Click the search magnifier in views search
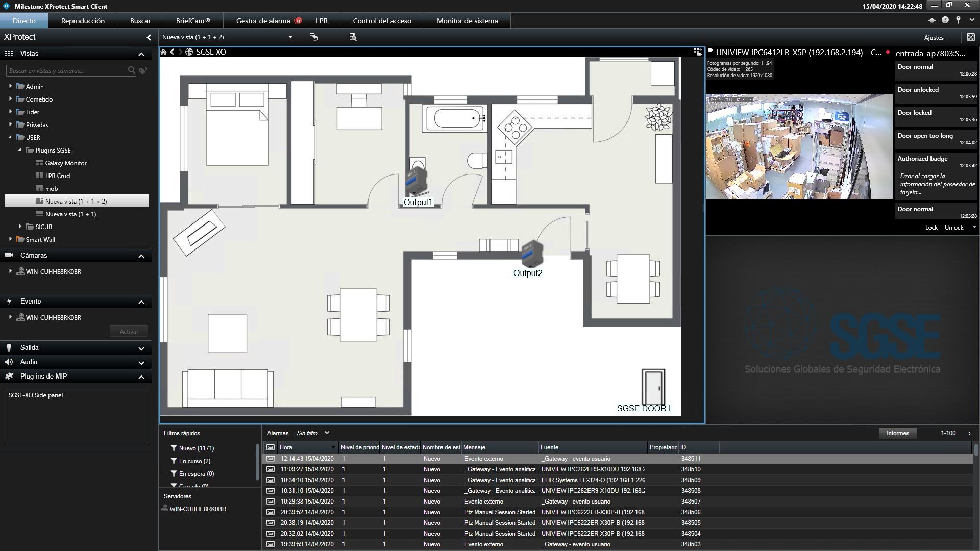The height and width of the screenshot is (551, 980). click(x=132, y=70)
